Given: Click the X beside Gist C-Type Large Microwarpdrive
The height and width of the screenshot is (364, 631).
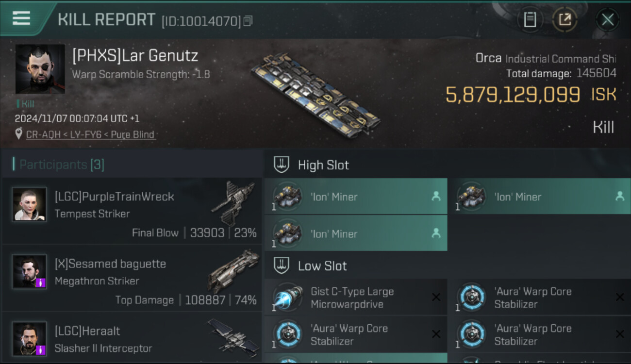Looking at the screenshot, I should click(436, 297).
